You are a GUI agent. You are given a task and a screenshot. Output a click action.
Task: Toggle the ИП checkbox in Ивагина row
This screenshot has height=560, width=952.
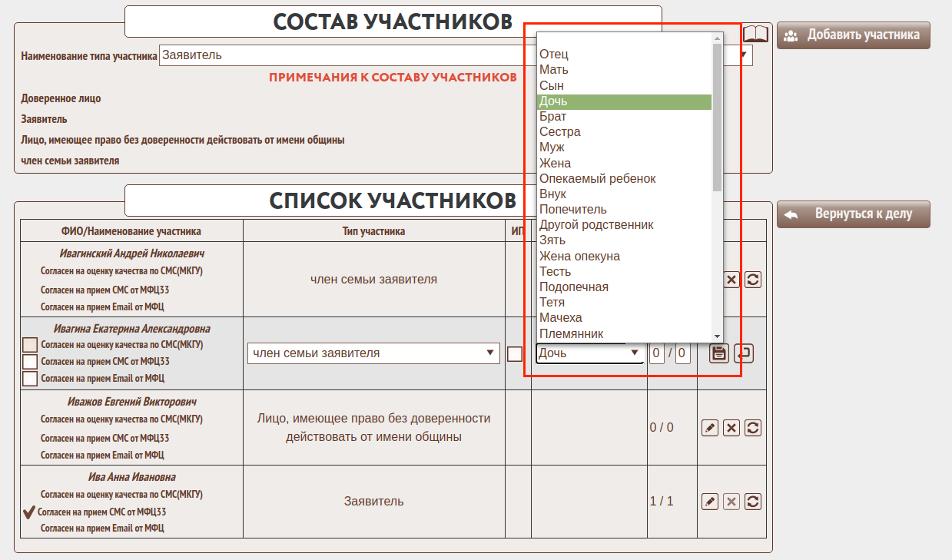[515, 353]
